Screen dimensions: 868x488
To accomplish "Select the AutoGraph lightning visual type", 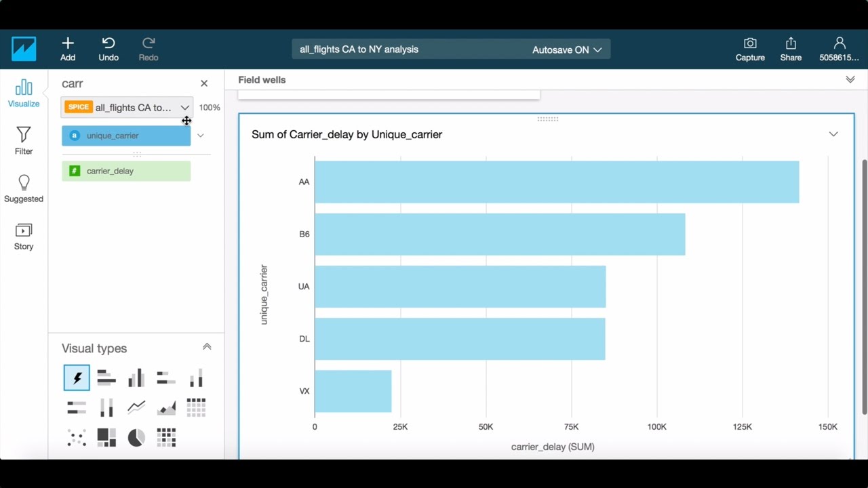I will click(77, 378).
